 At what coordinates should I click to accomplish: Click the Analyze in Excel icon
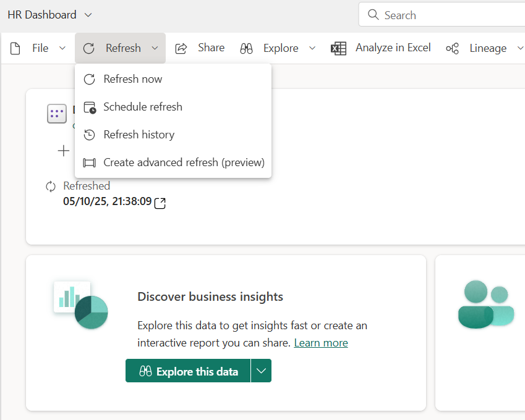pyautogui.click(x=338, y=48)
